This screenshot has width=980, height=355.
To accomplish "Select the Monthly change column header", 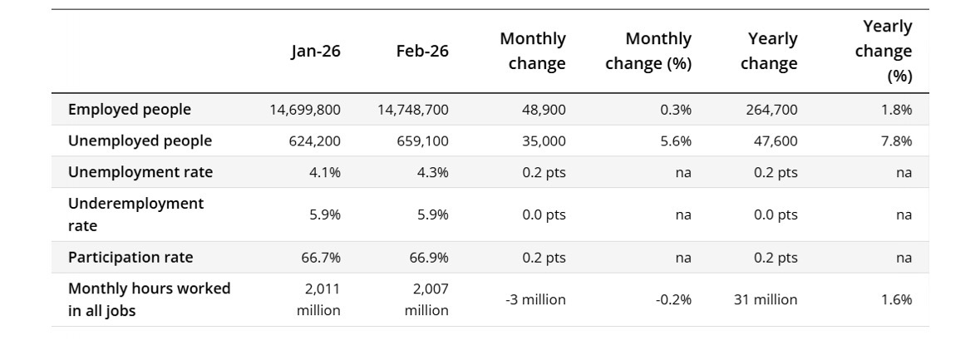I will coord(532,51).
